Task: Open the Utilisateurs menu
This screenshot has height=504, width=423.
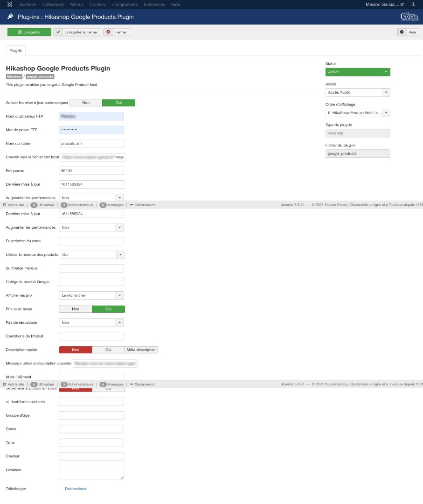Action: (53, 5)
